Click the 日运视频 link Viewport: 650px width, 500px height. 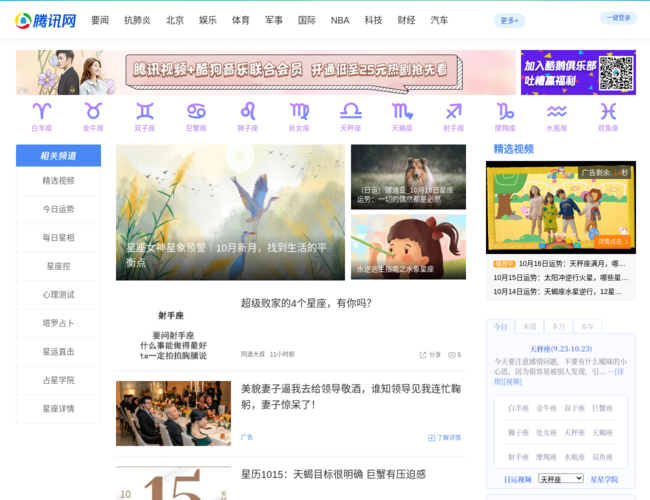tap(517, 480)
